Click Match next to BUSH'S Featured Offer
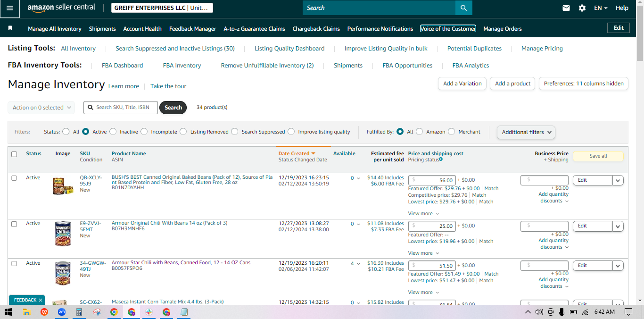This screenshot has width=644, height=319. point(491,188)
